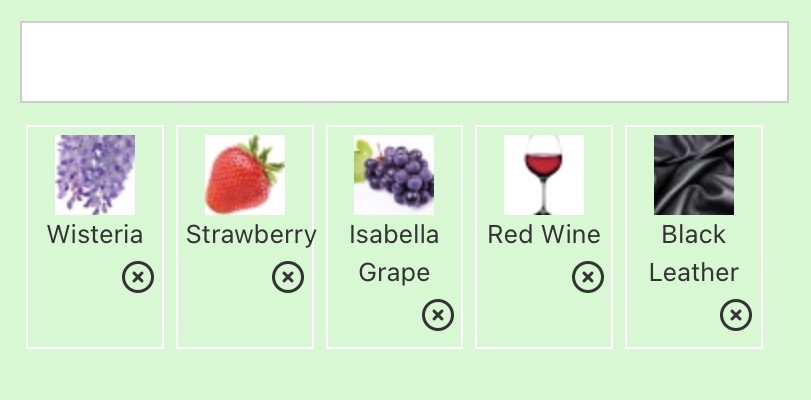Image resolution: width=811 pixels, height=400 pixels.
Task: Remove the Red Wine note
Action: pyautogui.click(x=588, y=277)
